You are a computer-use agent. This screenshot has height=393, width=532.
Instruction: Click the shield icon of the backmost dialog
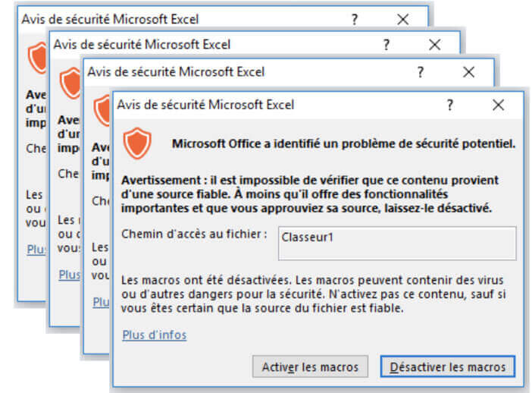[x=37, y=58]
